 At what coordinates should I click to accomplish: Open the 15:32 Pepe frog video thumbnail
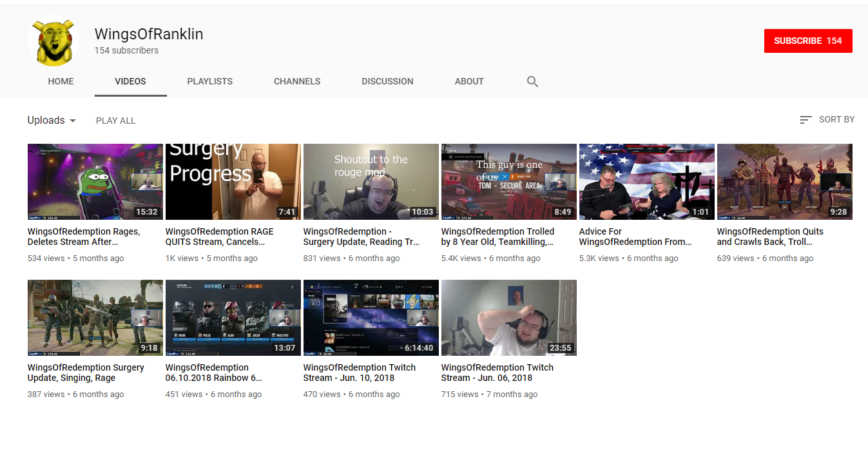click(x=95, y=182)
